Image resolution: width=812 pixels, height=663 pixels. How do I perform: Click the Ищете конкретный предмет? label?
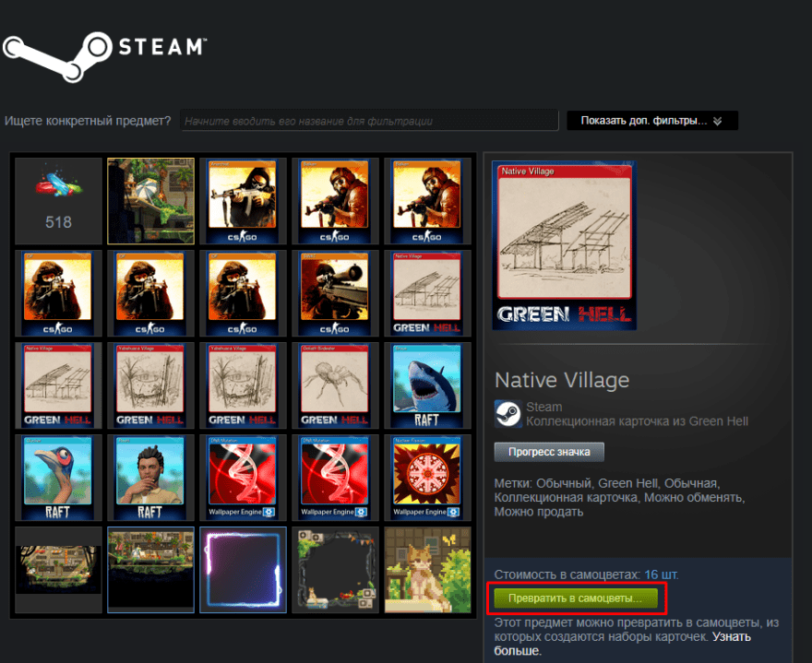(88, 121)
